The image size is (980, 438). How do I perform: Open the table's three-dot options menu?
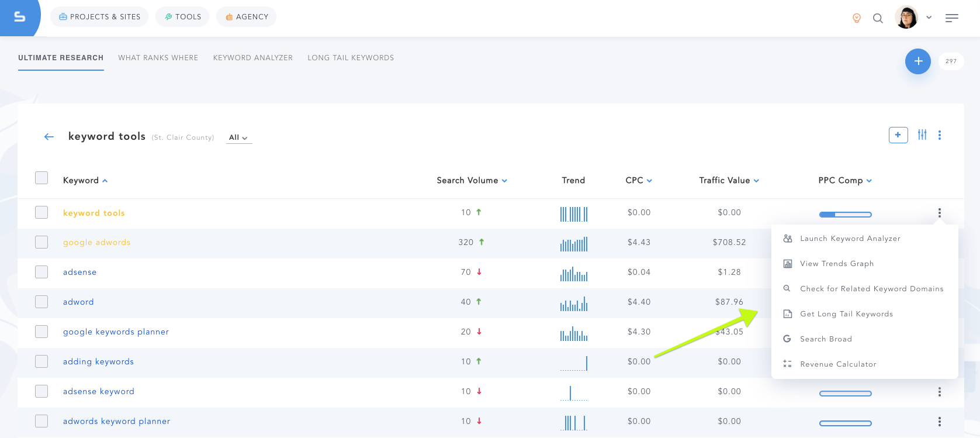(940, 135)
